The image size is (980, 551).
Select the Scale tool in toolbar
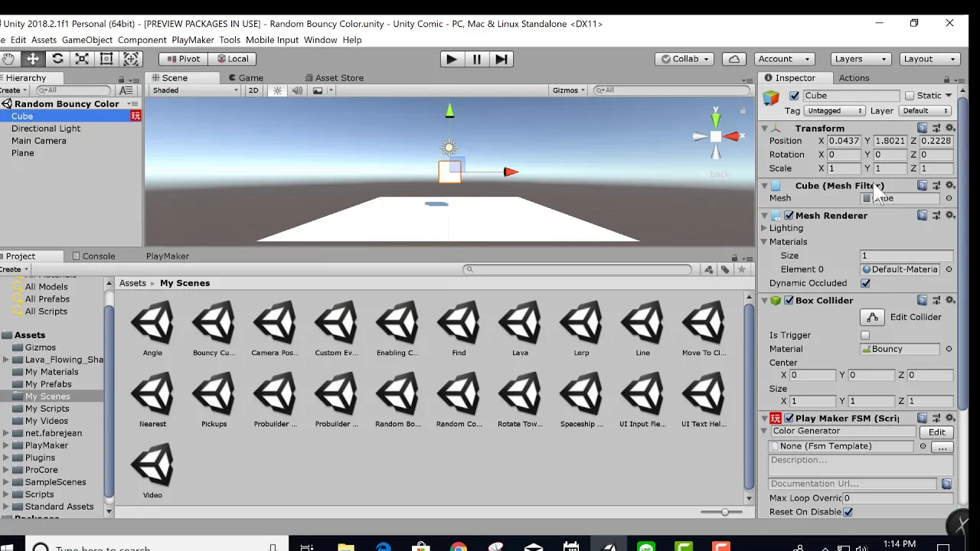[x=82, y=59]
